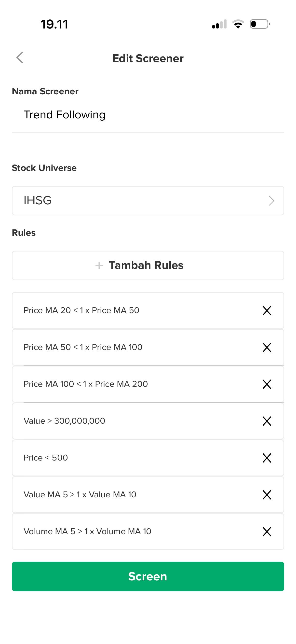
Task: Select the Volume MA 5 > Volume MA 10 text
Action: pos(87,532)
